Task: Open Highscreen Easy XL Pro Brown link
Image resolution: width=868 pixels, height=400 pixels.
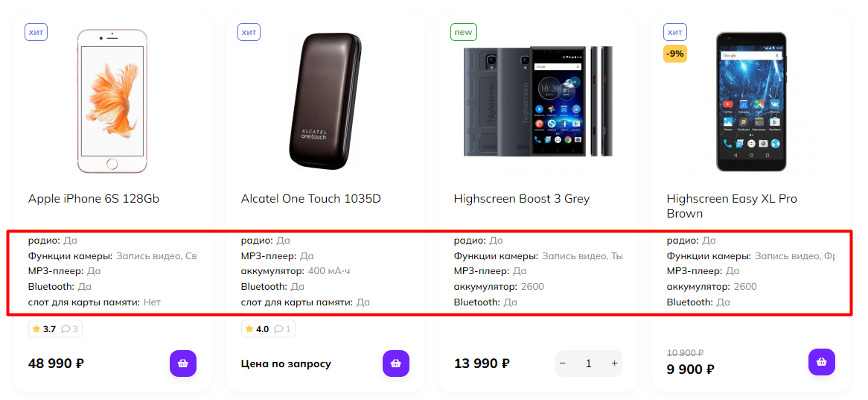Action: (x=732, y=206)
